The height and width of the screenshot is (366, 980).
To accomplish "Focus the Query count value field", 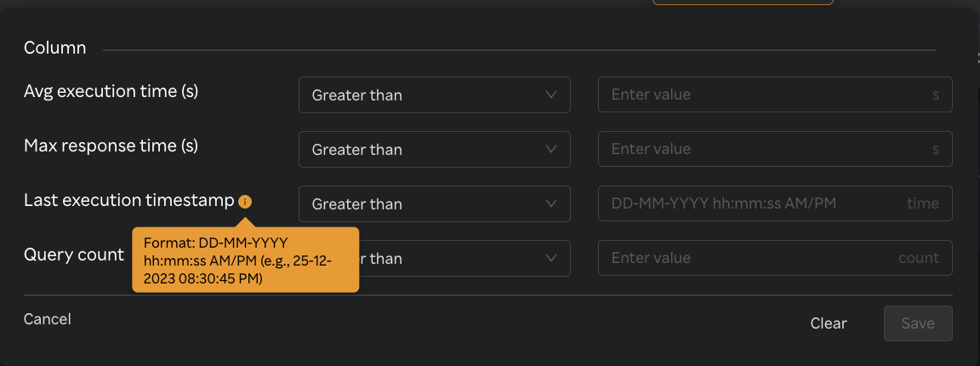I will [x=749, y=258].
